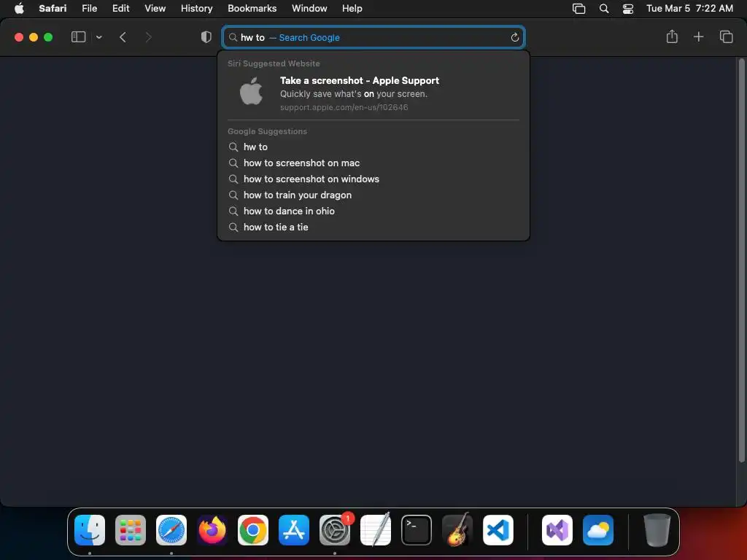Viewport: 747px width, 560px height.
Task: Select the 'hw to' Google suggestion
Action: [373, 147]
